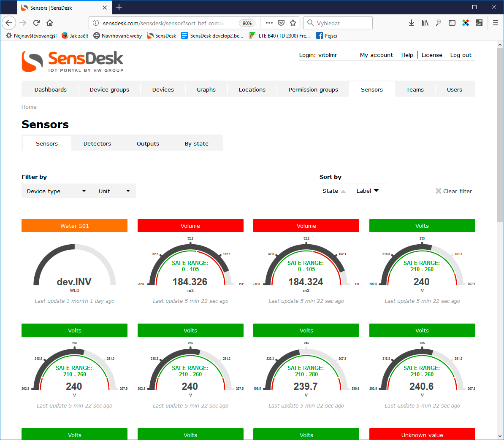Switch to the Detectors tab

97,143
